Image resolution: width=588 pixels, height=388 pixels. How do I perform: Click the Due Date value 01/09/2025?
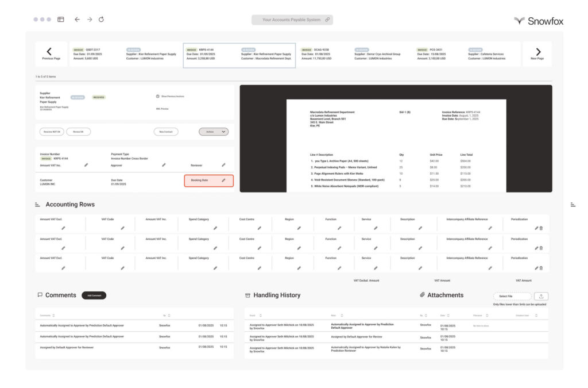click(x=118, y=185)
